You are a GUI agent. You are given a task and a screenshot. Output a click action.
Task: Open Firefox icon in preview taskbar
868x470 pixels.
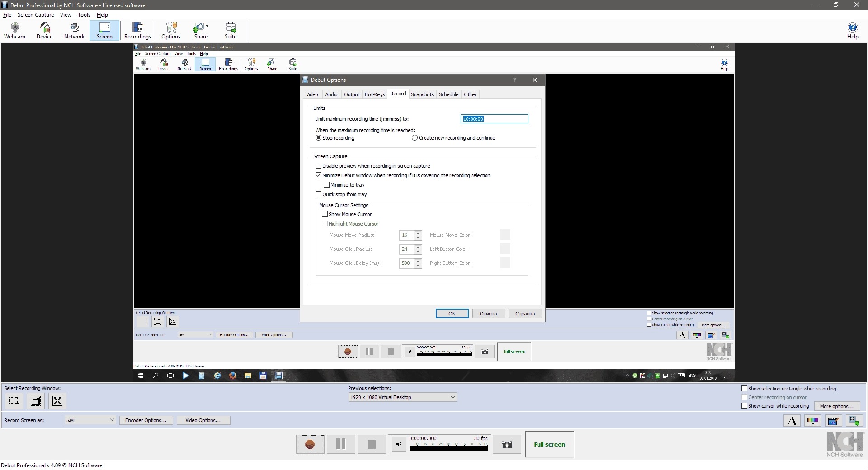pos(232,376)
